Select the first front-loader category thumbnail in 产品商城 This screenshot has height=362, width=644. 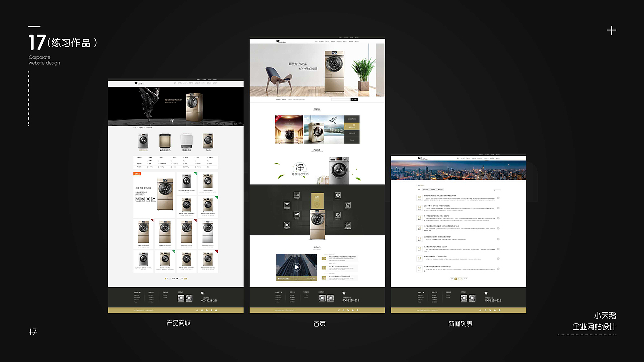click(x=143, y=142)
